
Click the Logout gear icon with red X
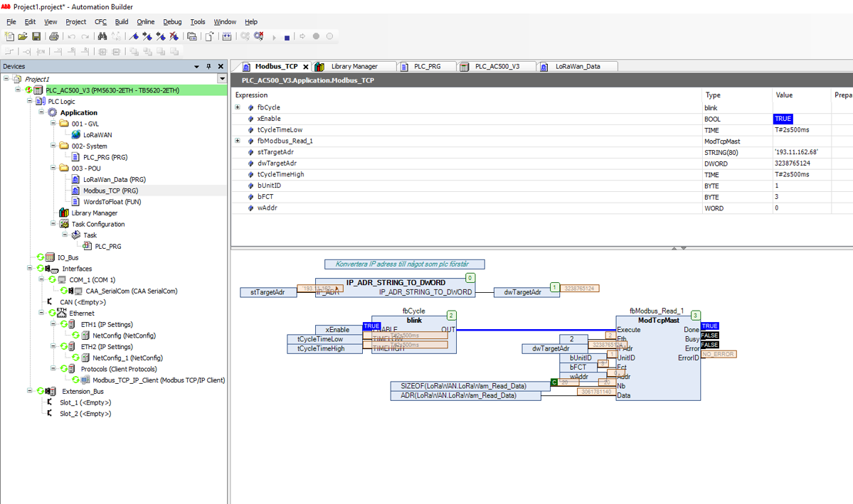pos(259,36)
